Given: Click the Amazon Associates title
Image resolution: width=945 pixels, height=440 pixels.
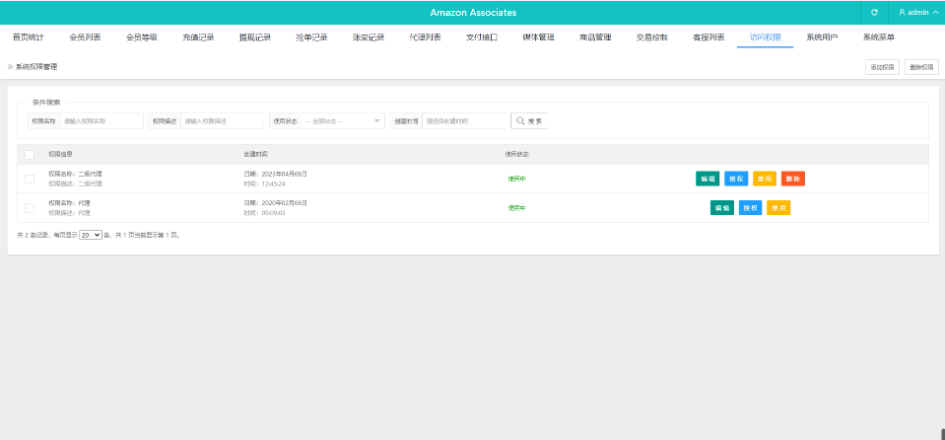Looking at the screenshot, I should click(473, 13).
